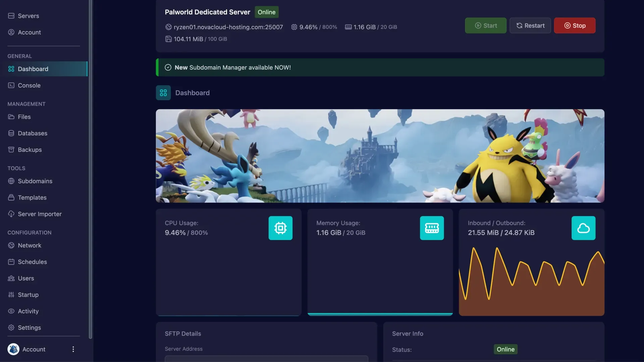
Task: Click the Server Importer cloud icon
Action: tap(11, 214)
